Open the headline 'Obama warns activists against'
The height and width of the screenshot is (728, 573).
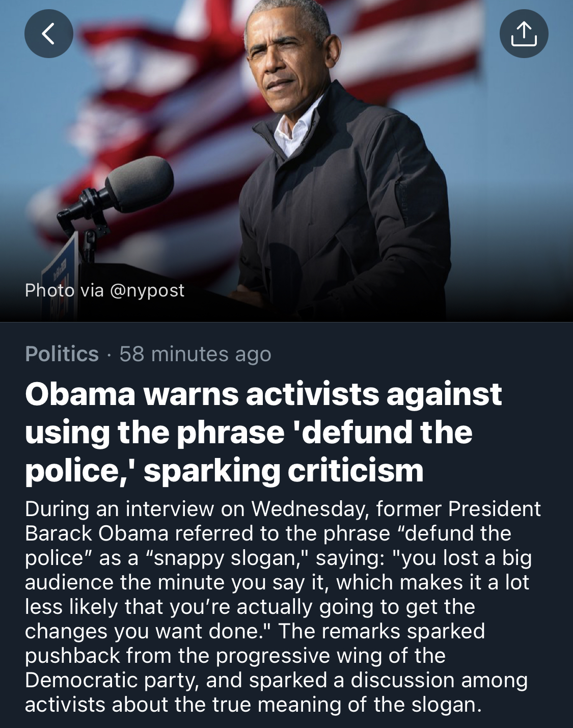(263, 394)
